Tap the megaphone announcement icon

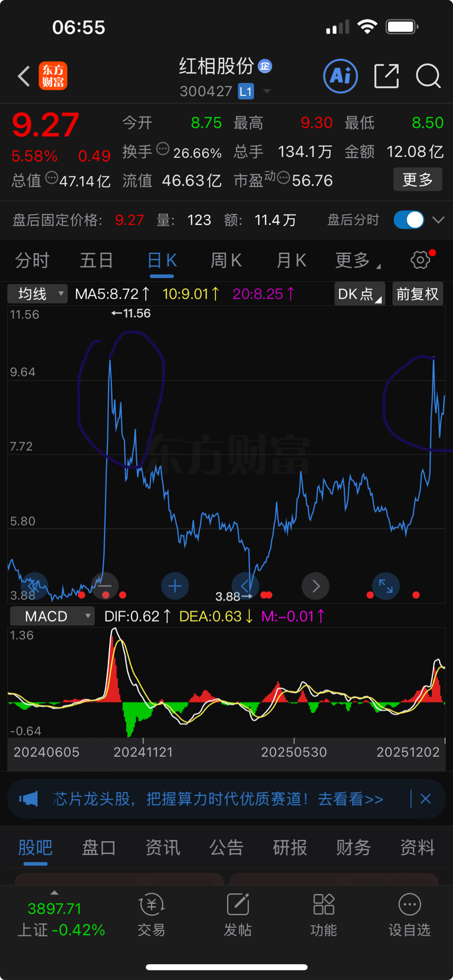click(28, 799)
